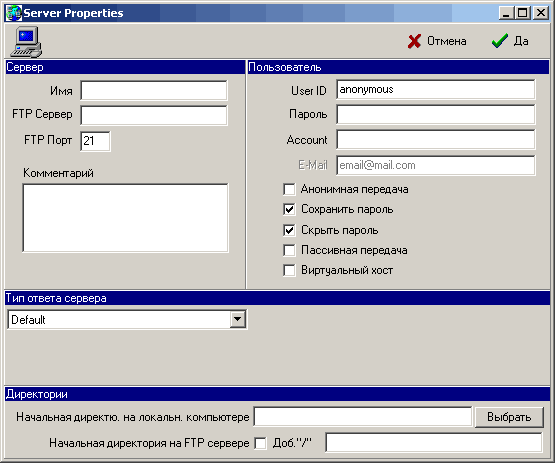The height and width of the screenshot is (463, 555).
Task: Click the User ID label
Action: [309, 91]
